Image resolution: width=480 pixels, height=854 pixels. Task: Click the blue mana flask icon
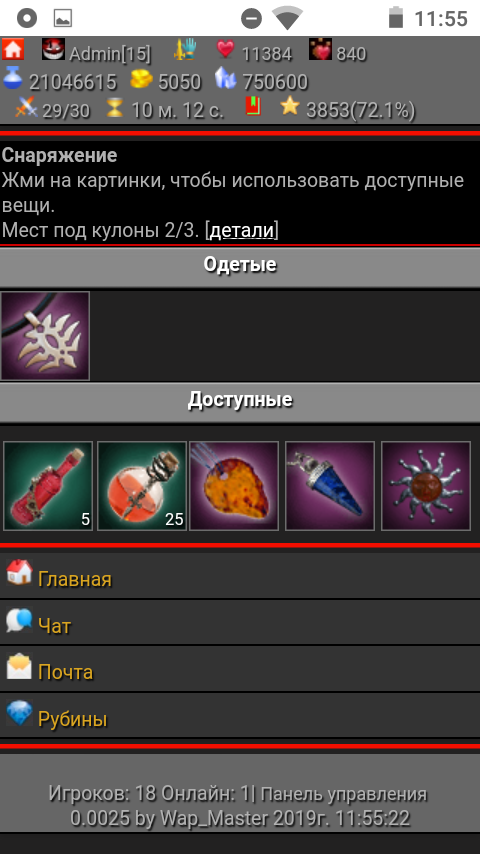pos(13,78)
